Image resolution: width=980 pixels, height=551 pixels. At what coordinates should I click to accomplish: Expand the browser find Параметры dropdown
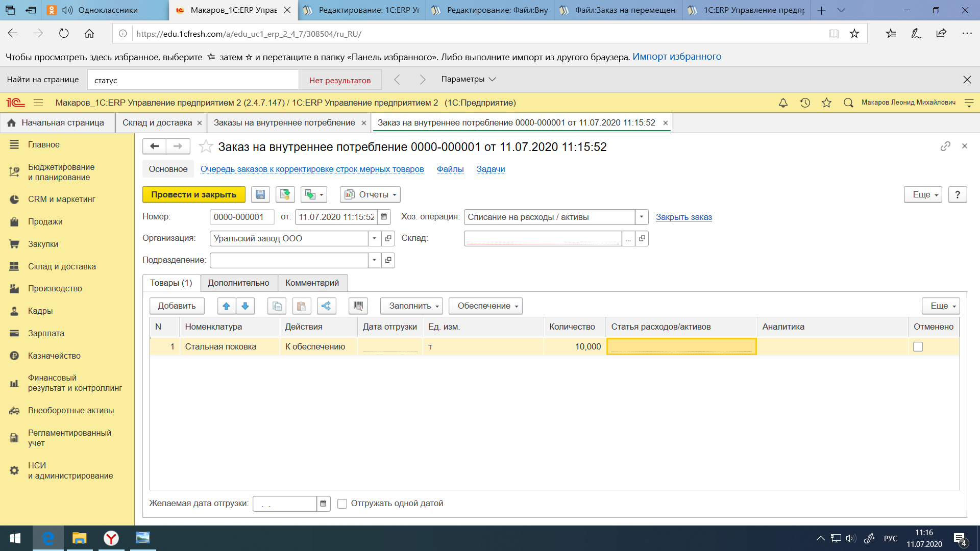pyautogui.click(x=468, y=79)
